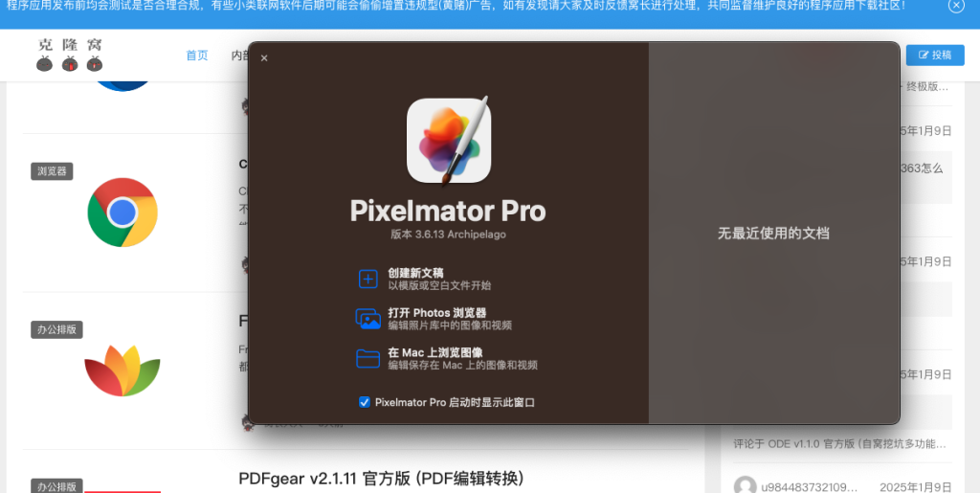
Task: Click the lotus flower app icon on webpage
Action: pyautogui.click(x=122, y=370)
